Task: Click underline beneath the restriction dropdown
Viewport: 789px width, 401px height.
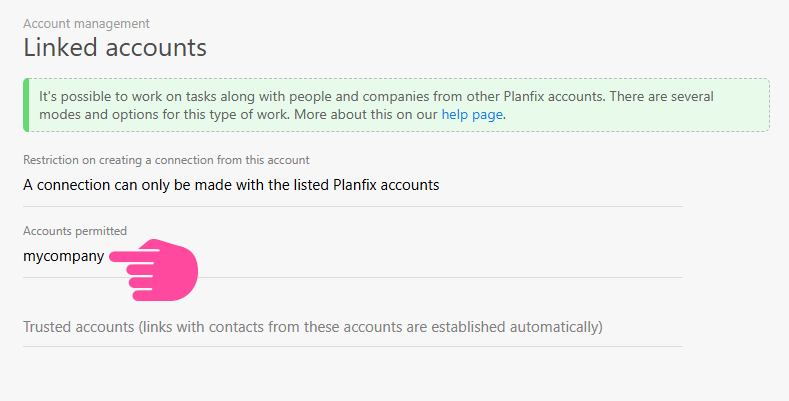Action: coord(352,206)
